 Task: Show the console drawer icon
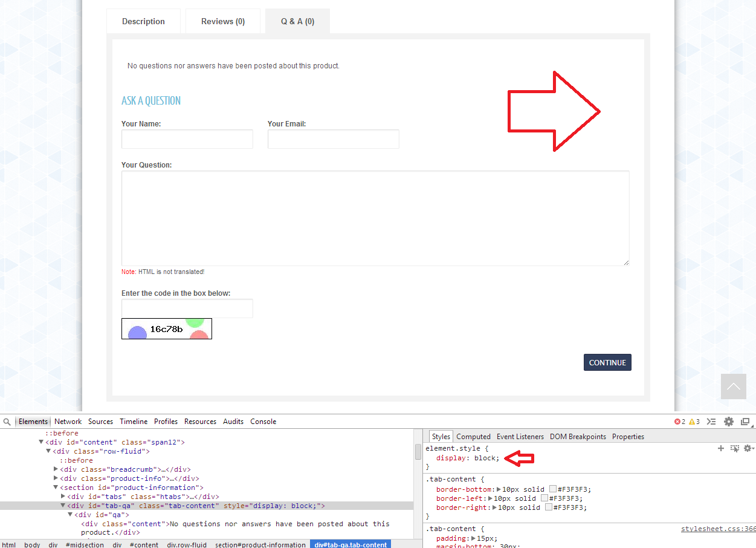[712, 422]
